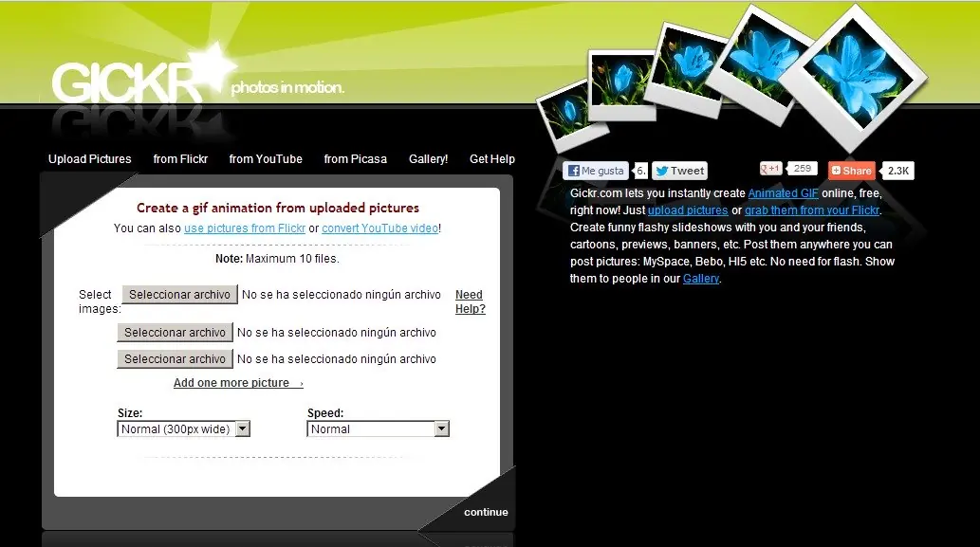Click the Twitter Tweet button

click(680, 171)
